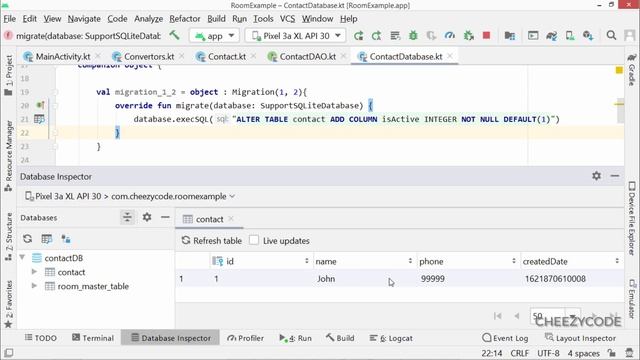Click the 4 spaces indent status
Image resolution: width=640 pixels, height=360 pixels.
pos(584,353)
